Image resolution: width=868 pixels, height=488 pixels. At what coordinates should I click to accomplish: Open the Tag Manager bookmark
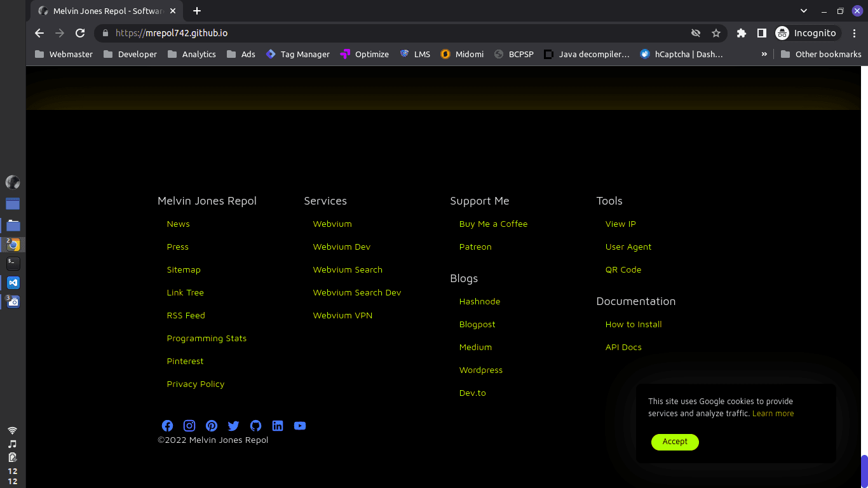coord(297,54)
